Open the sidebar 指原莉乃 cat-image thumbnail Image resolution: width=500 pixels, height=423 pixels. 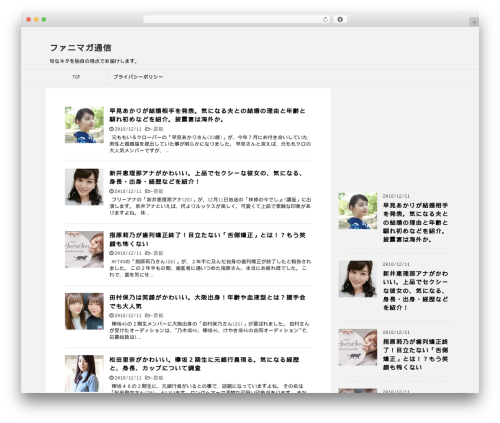click(x=358, y=347)
